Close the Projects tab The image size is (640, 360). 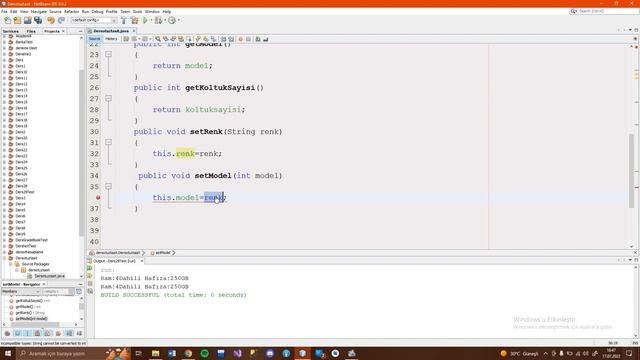pos(63,31)
